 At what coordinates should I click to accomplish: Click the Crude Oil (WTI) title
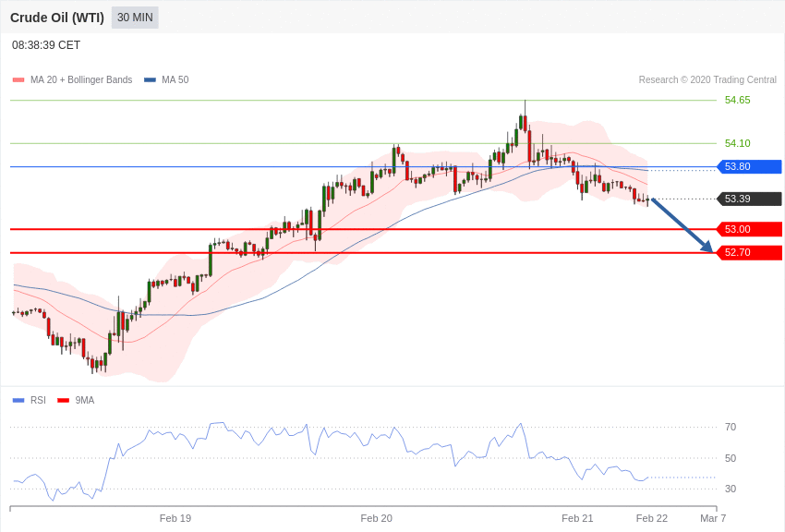click(x=57, y=18)
